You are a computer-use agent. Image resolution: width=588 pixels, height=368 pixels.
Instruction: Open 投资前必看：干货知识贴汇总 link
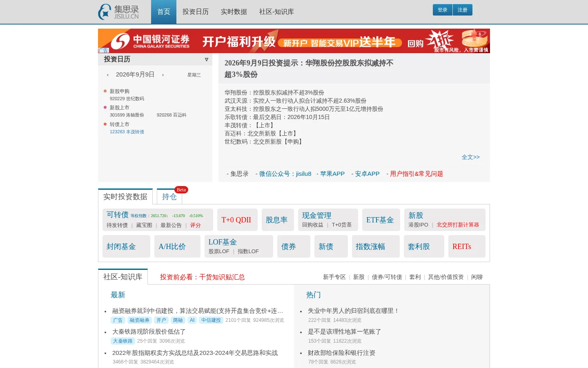203,277
